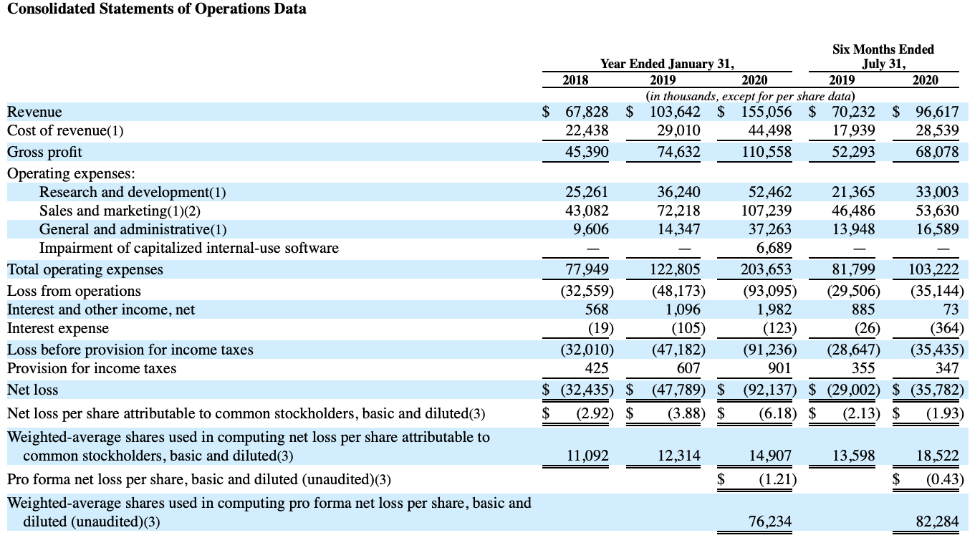Click interest and other income value 1,982

click(x=774, y=309)
